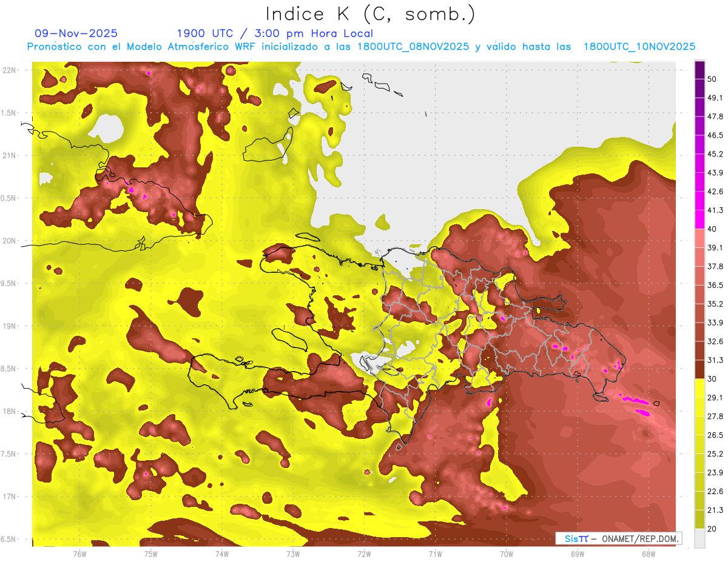Click the colorbar value "22.6"

[x=715, y=491]
